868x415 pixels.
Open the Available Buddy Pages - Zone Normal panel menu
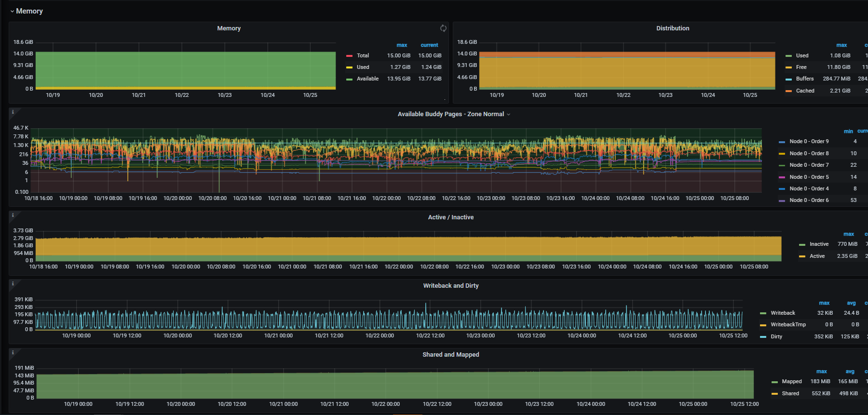[x=450, y=114]
